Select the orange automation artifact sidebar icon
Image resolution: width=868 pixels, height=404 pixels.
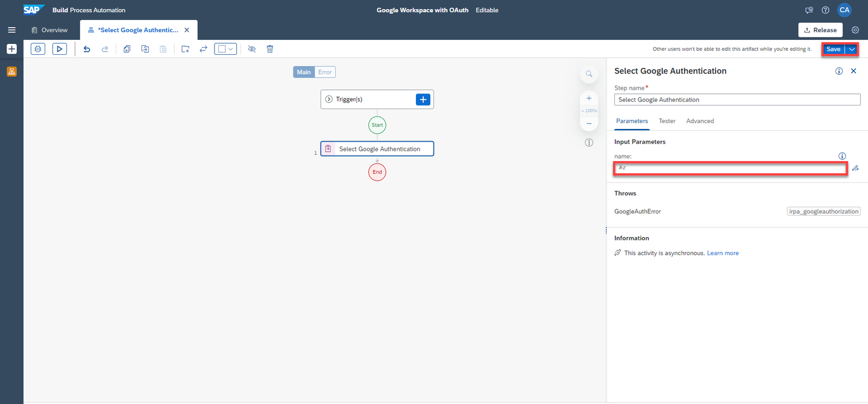(x=11, y=71)
